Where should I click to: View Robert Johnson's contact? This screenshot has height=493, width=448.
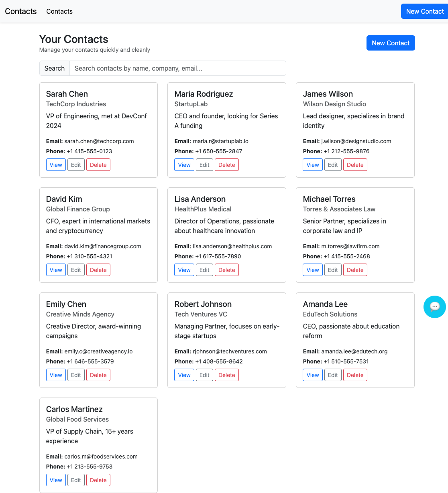click(x=184, y=375)
